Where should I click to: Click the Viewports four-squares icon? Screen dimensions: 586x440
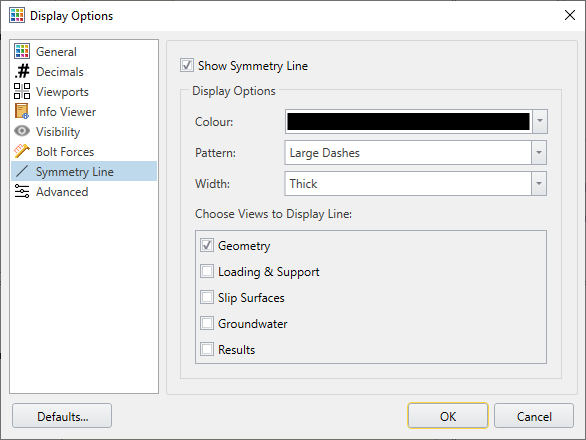22,91
